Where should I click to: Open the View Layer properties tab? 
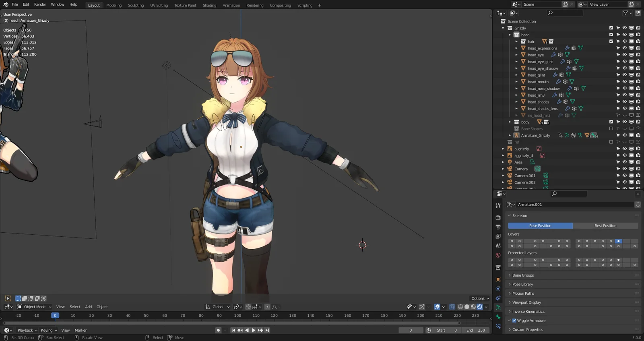(498, 236)
